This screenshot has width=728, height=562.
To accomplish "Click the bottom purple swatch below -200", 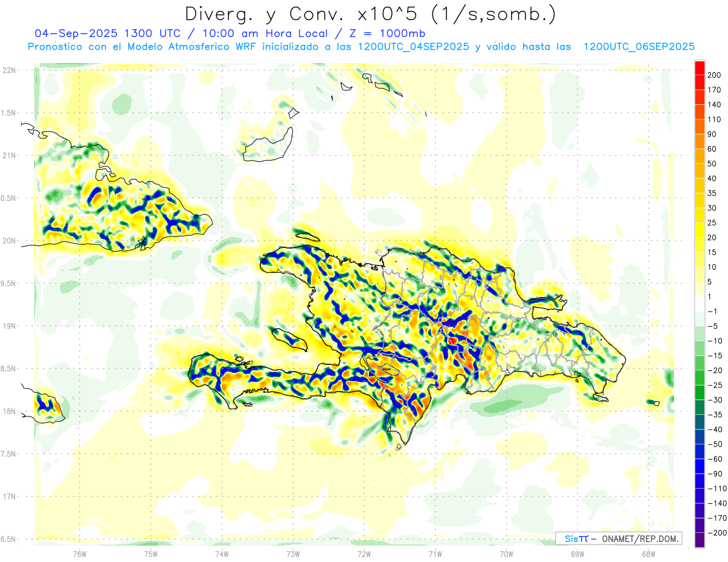I will click(x=699, y=540).
